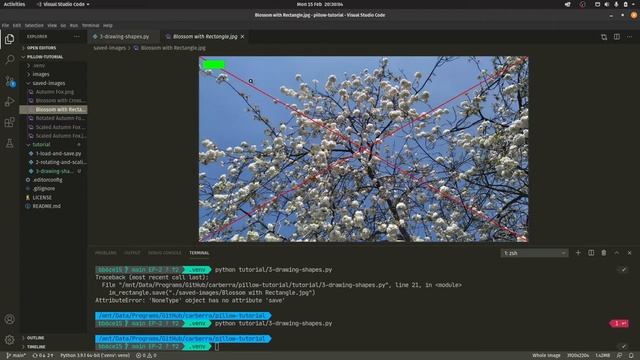Viewport: 640px width, 360px height.
Task: Expand the Outline section
Action: 35,338
